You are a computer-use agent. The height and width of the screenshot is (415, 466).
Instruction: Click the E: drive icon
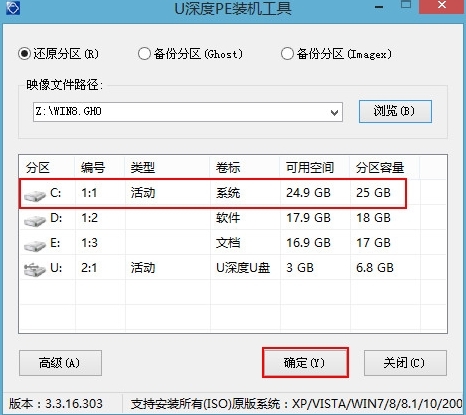(x=35, y=245)
